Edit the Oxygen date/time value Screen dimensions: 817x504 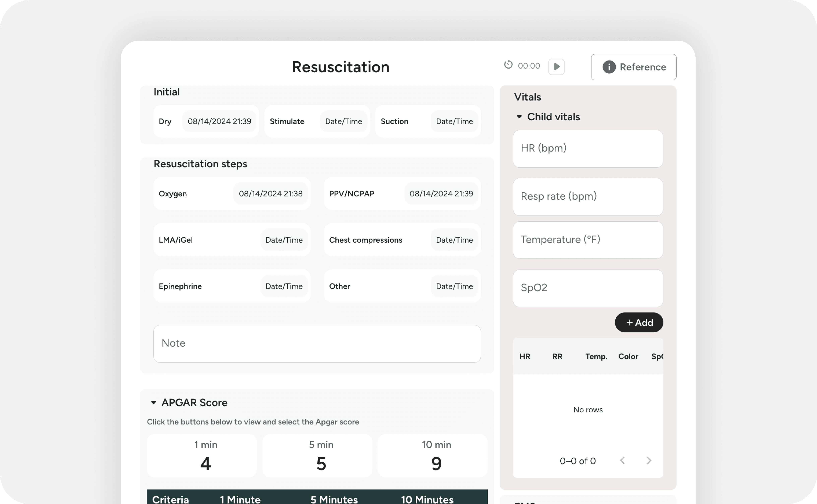(x=271, y=194)
